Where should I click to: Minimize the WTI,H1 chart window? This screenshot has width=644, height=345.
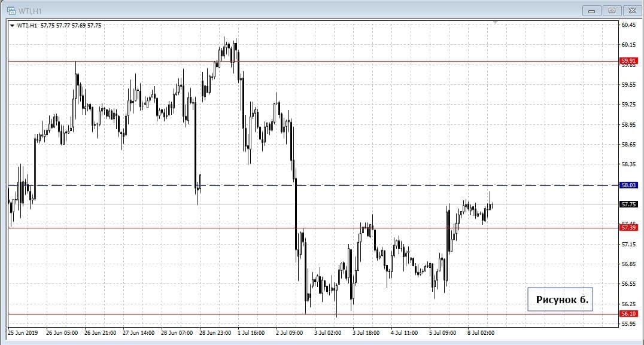click(x=592, y=11)
